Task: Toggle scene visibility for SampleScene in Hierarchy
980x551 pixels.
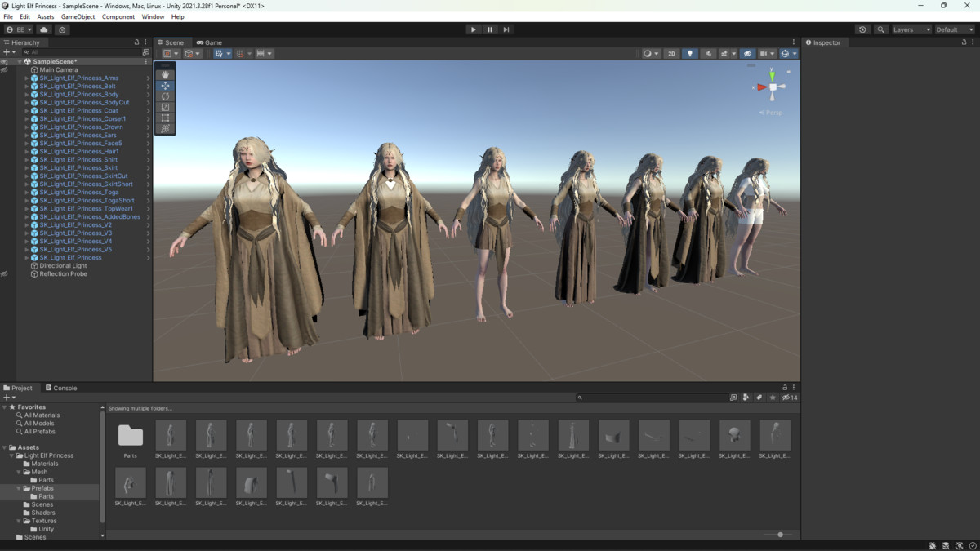Action: point(4,62)
